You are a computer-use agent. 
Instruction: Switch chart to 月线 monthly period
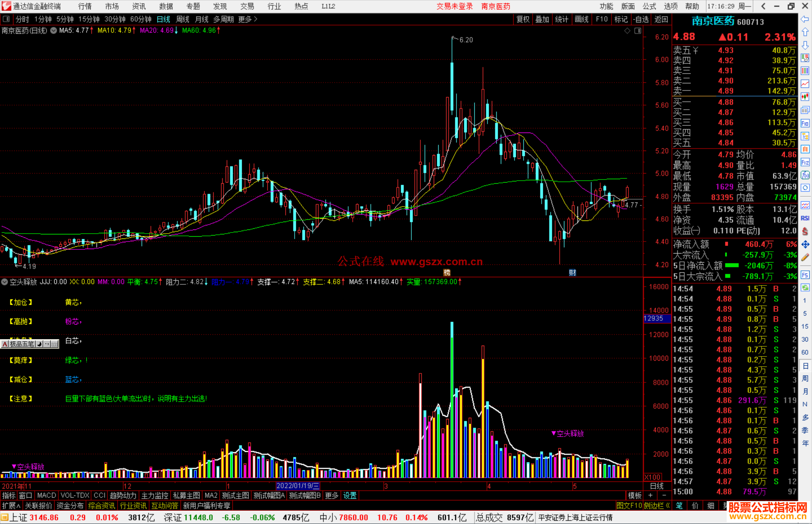pos(202,19)
